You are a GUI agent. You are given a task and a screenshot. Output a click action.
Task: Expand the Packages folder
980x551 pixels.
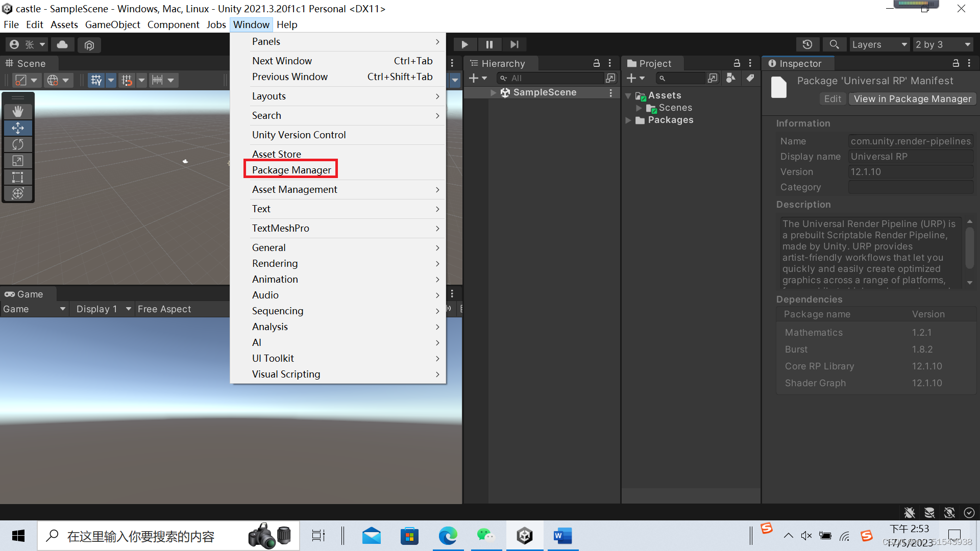(x=628, y=120)
